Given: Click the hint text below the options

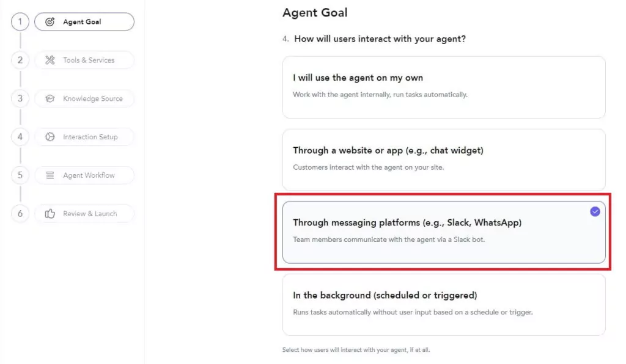Looking at the screenshot, I should tap(355, 349).
